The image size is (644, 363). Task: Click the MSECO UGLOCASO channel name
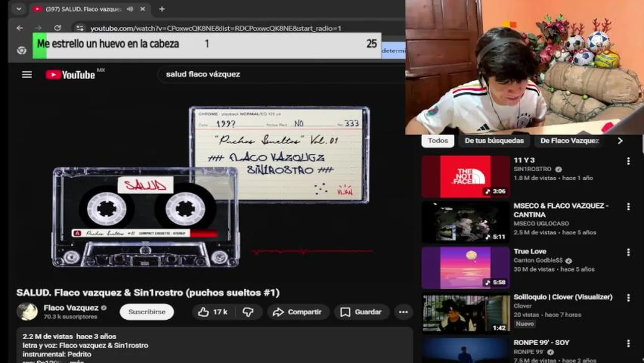pyautogui.click(x=541, y=223)
